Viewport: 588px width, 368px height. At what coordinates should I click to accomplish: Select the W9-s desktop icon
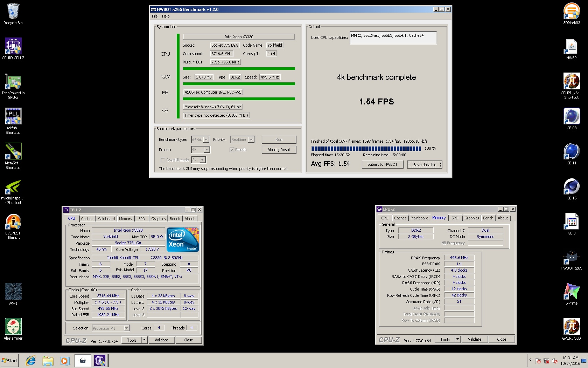point(13,294)
